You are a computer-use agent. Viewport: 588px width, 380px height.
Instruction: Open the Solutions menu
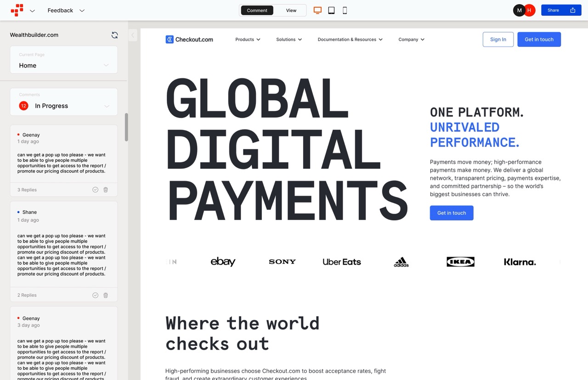(289, 40)
